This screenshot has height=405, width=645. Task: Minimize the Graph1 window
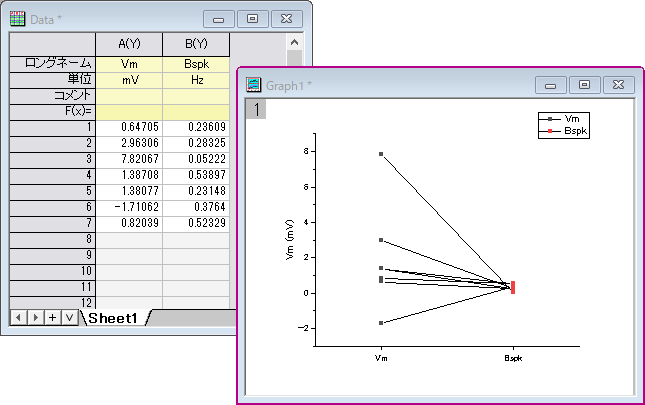551,85
